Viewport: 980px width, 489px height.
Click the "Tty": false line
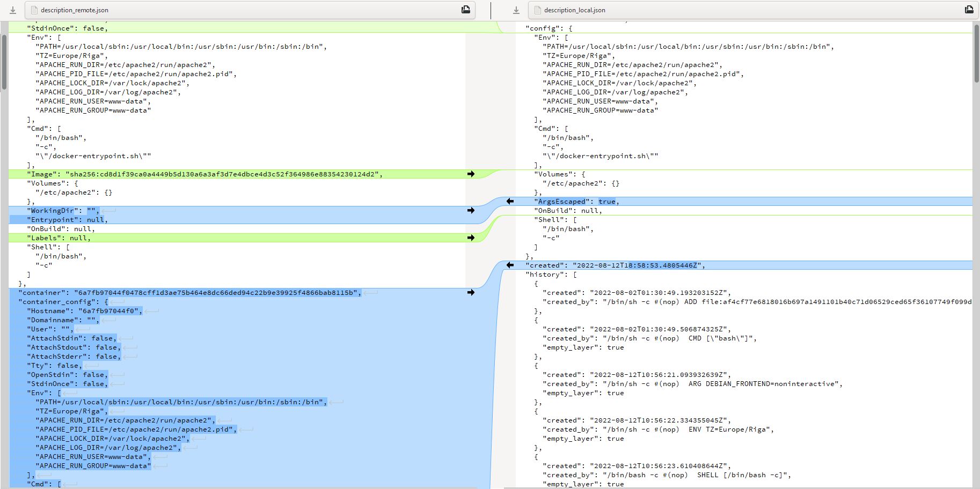click(x=54, y=366)
